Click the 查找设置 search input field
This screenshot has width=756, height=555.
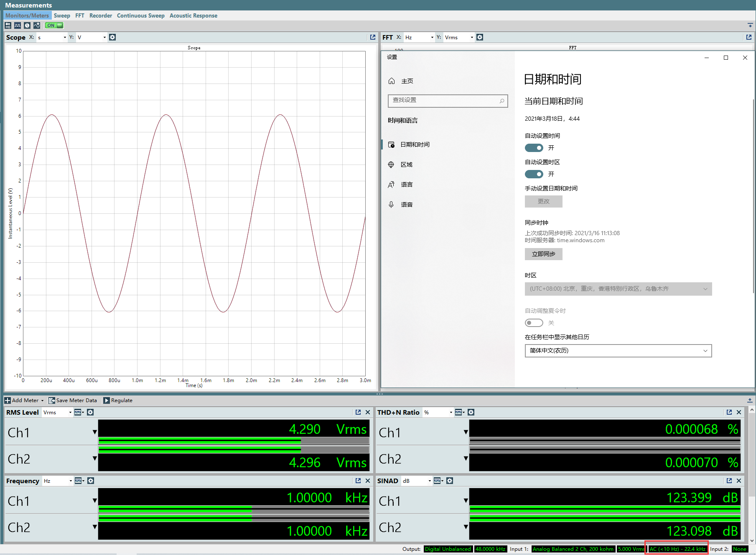(x=448, y=101)
